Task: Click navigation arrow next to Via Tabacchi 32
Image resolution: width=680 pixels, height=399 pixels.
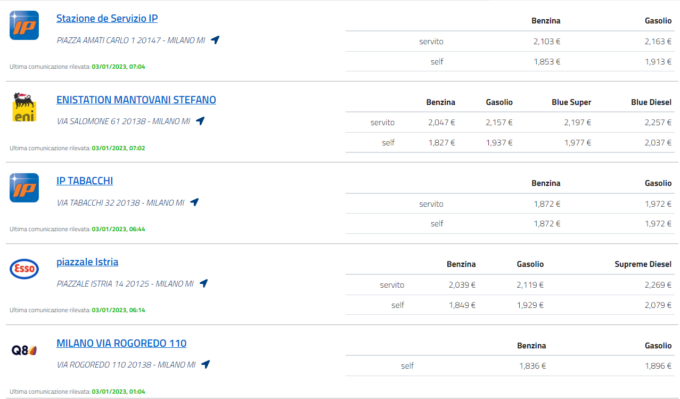Action: 194,202
